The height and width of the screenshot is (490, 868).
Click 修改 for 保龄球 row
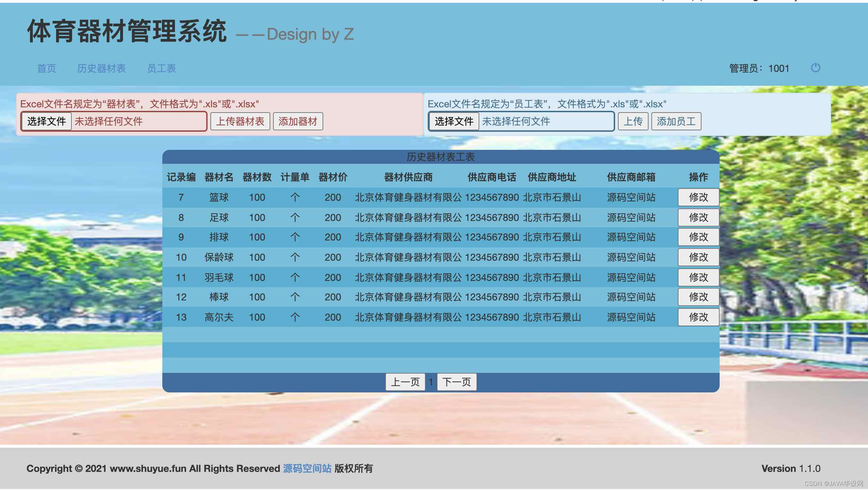698,257
